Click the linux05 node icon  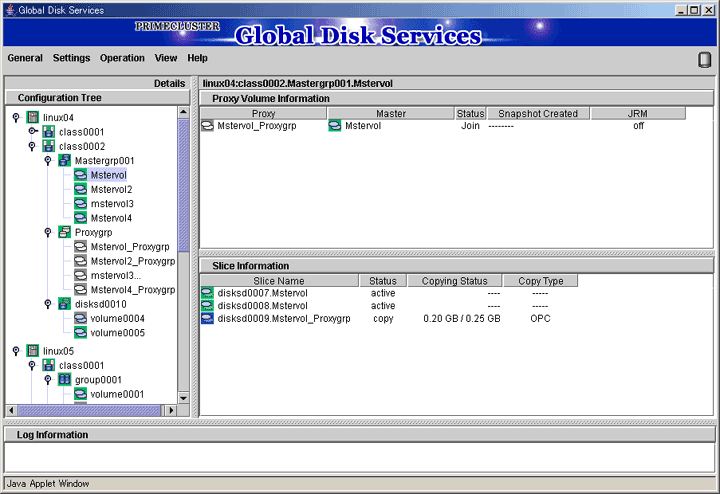click(33, 351)
